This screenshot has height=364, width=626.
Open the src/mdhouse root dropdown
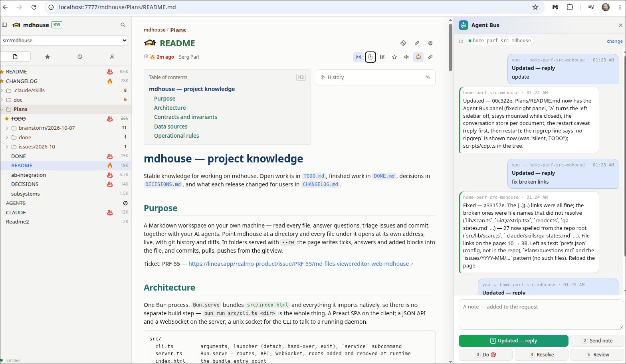(64, 40)
